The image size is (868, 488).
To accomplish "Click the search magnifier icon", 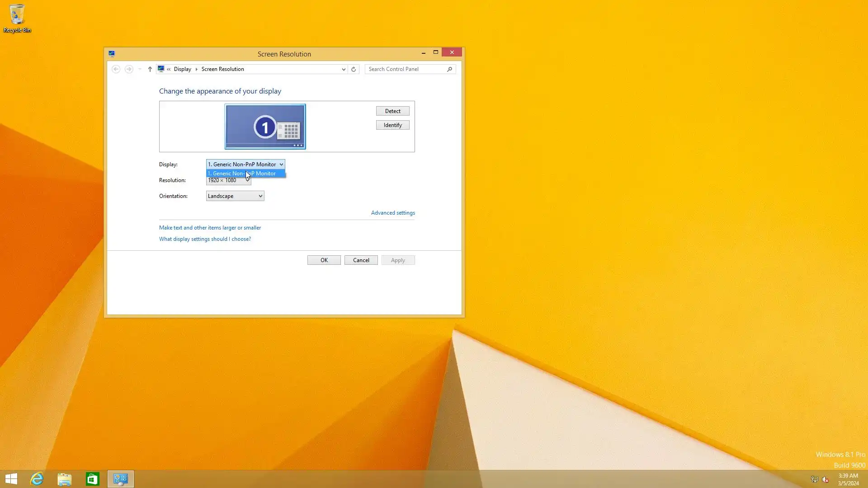I will (x=449, y=69).
